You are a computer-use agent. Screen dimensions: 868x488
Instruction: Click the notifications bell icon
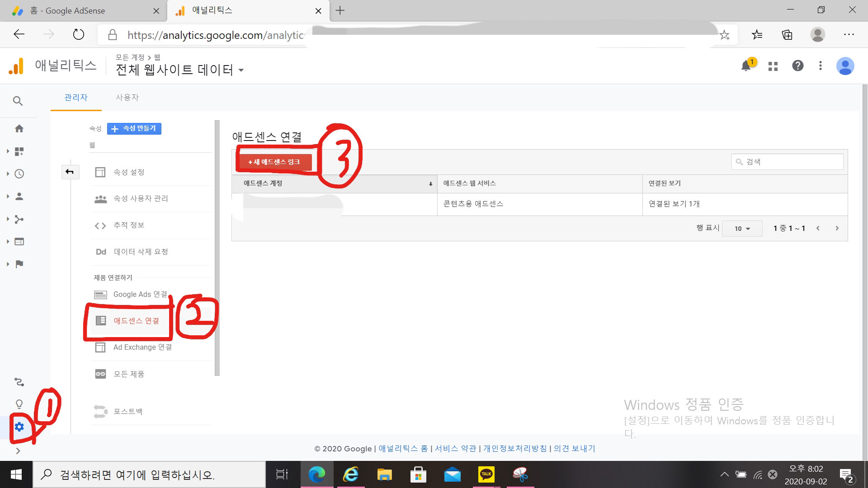tap(746, 66)
